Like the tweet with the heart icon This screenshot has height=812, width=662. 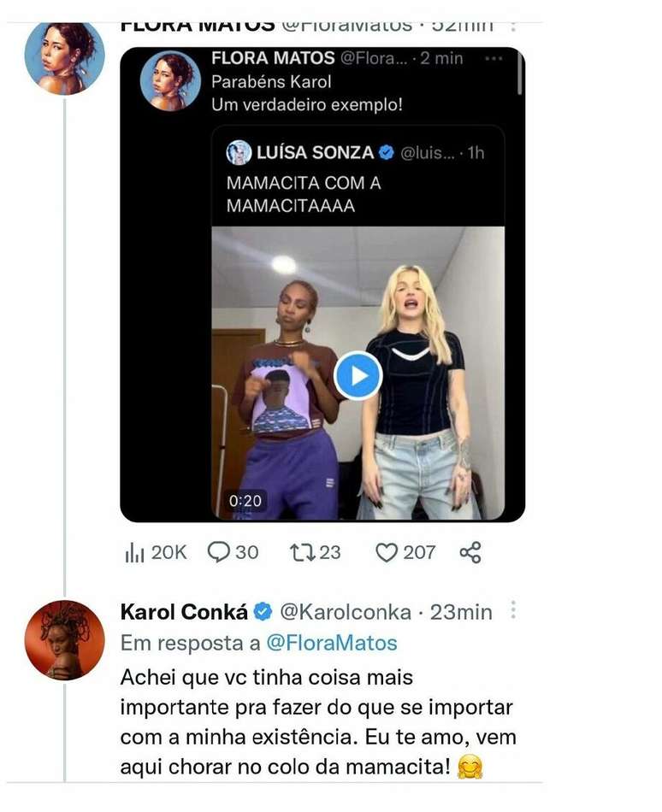click(387, 553)
